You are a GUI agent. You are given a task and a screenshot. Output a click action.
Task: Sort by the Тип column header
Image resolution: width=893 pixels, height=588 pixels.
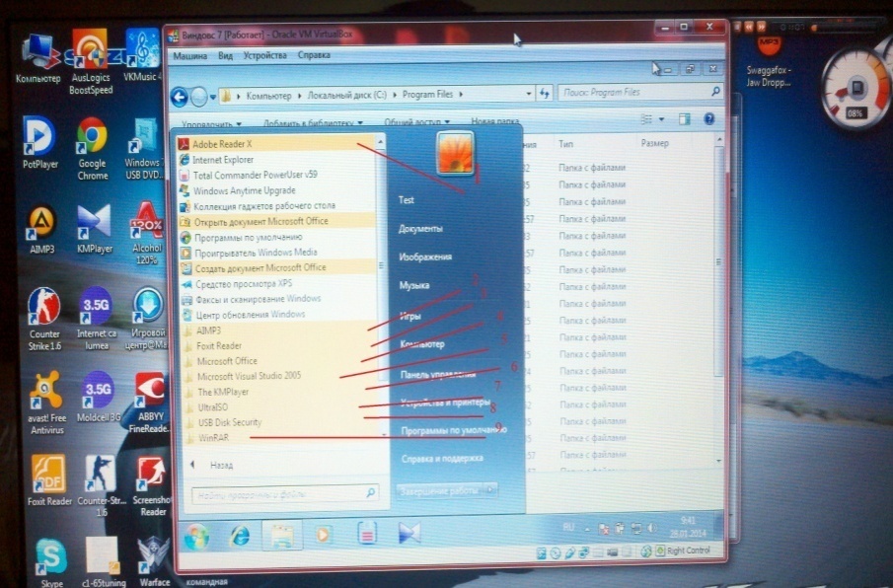point(566,144)
